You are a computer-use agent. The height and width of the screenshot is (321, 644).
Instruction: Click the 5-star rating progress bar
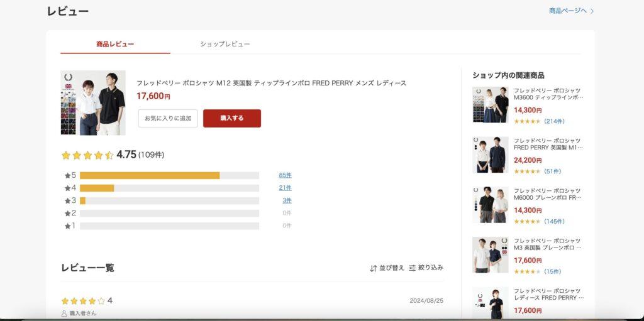(x=169, y=175)
